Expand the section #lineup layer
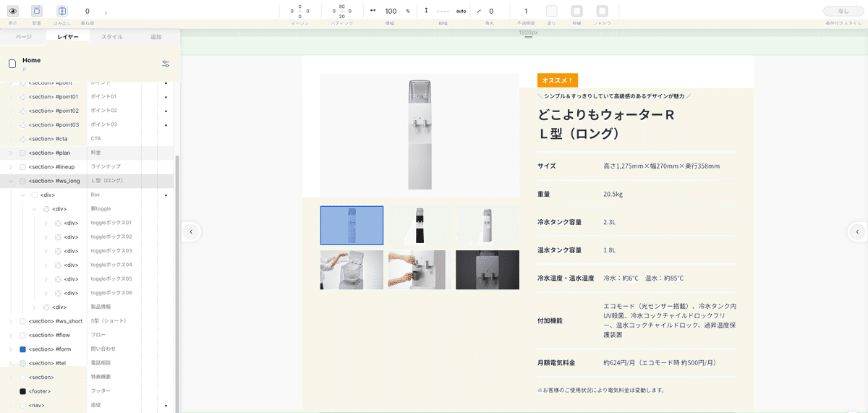This screenshot has width=868, height=413. 10,167
